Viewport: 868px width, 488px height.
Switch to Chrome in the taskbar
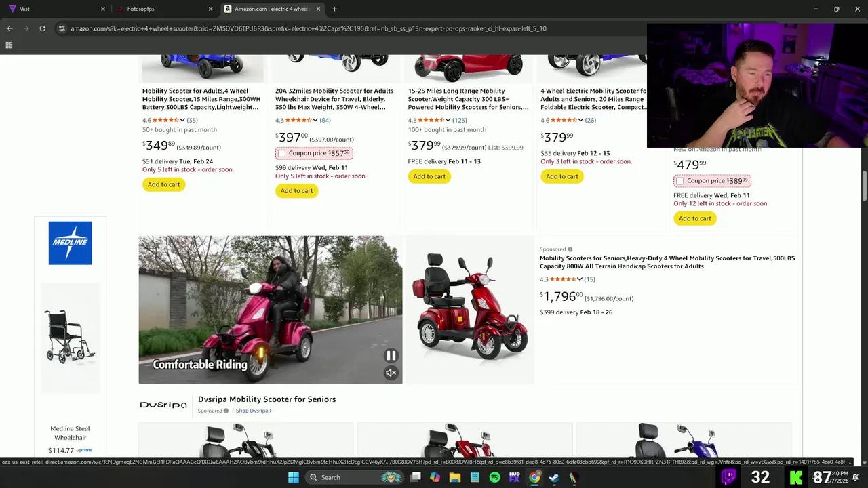coord(534,477)
